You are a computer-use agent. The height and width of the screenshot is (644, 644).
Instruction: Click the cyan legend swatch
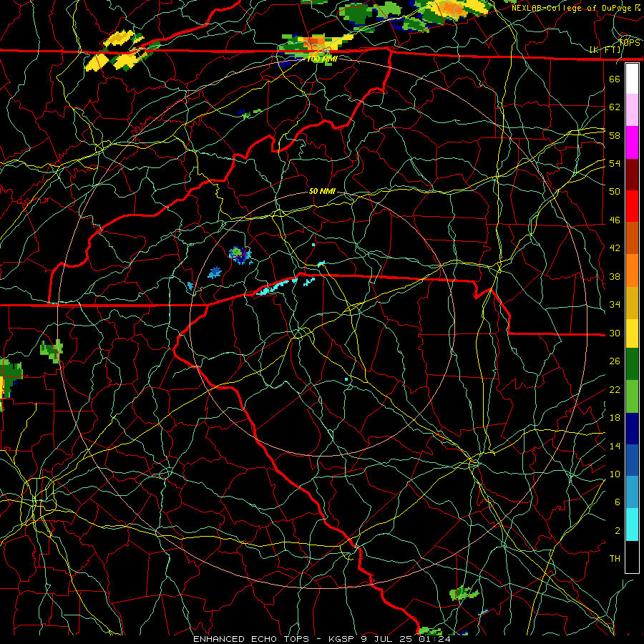(x=632, y=525)
